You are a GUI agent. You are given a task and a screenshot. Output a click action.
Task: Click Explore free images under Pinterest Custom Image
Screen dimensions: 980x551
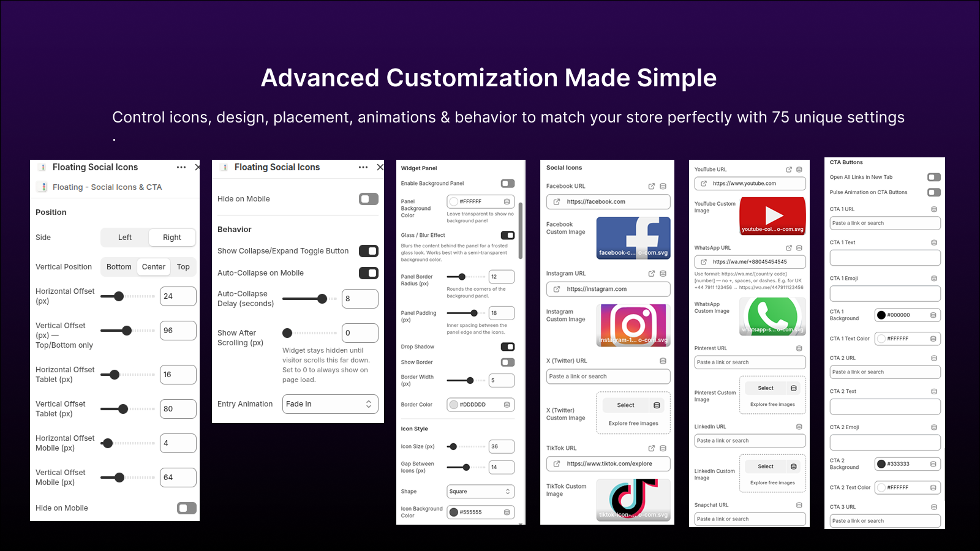tap(772, 404)
